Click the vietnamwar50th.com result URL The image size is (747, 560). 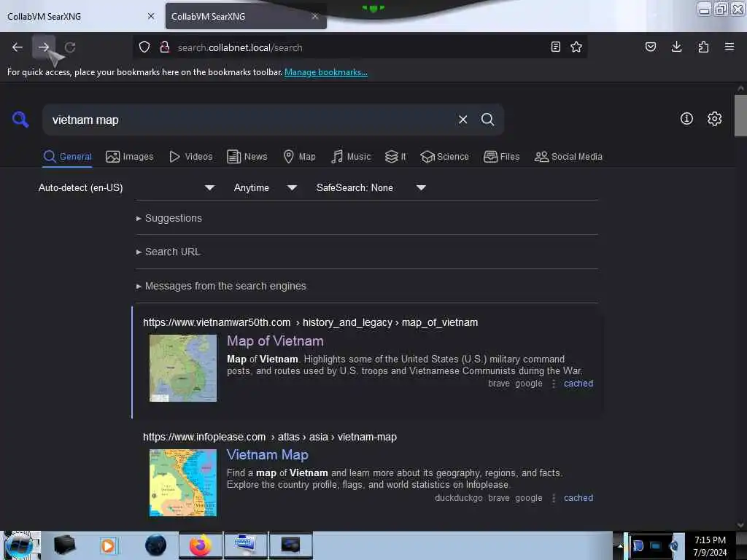pos(310,322)
